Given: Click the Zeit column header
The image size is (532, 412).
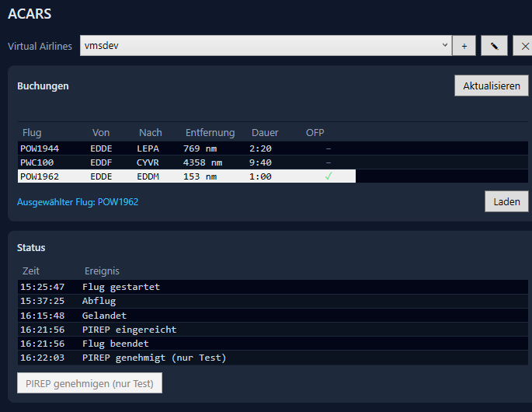Looking at the screenshot, I should pos(31,271).
